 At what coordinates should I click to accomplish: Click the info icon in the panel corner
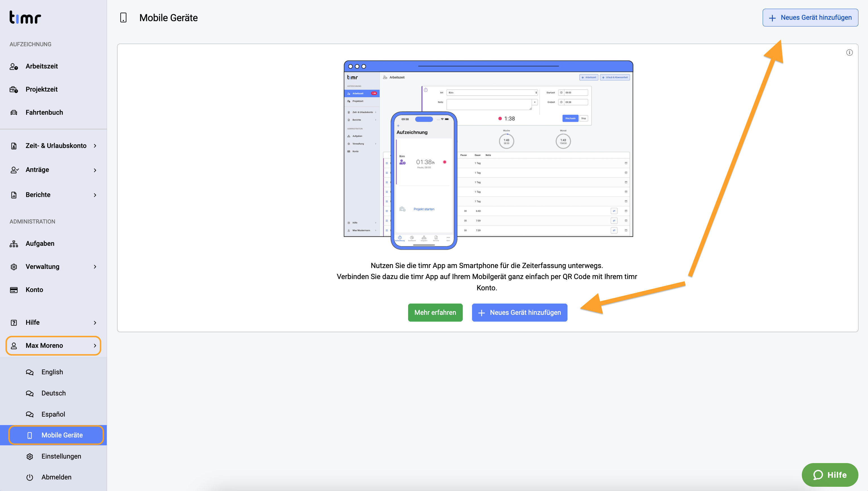(849, 52)
